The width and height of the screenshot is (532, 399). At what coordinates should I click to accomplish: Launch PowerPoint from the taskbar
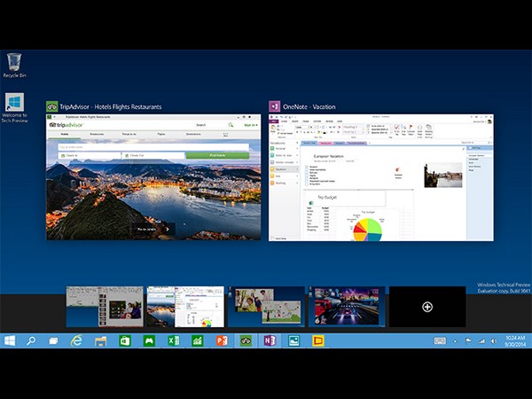(x=222, y=340)
